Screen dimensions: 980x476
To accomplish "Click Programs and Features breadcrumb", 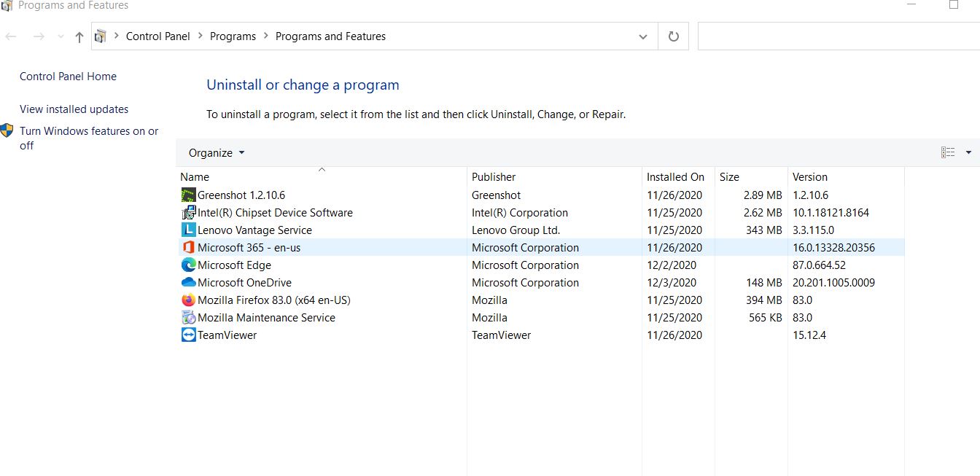I will 330,36.
